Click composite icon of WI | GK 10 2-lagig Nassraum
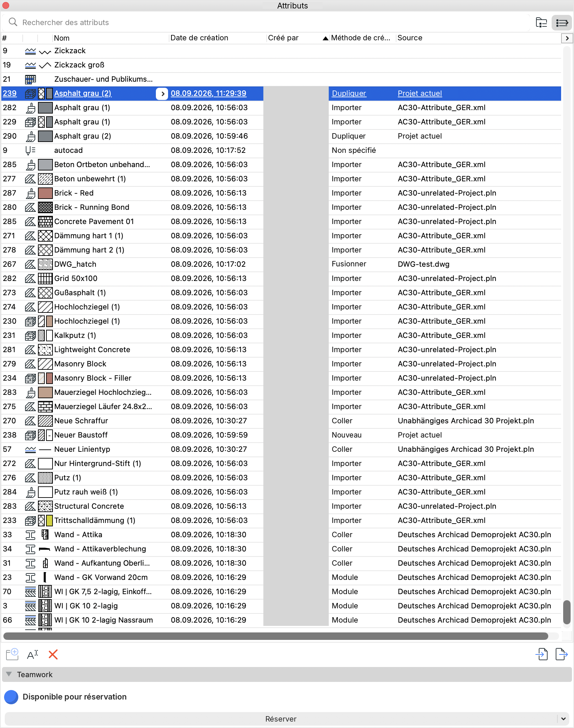 [30, 620]
